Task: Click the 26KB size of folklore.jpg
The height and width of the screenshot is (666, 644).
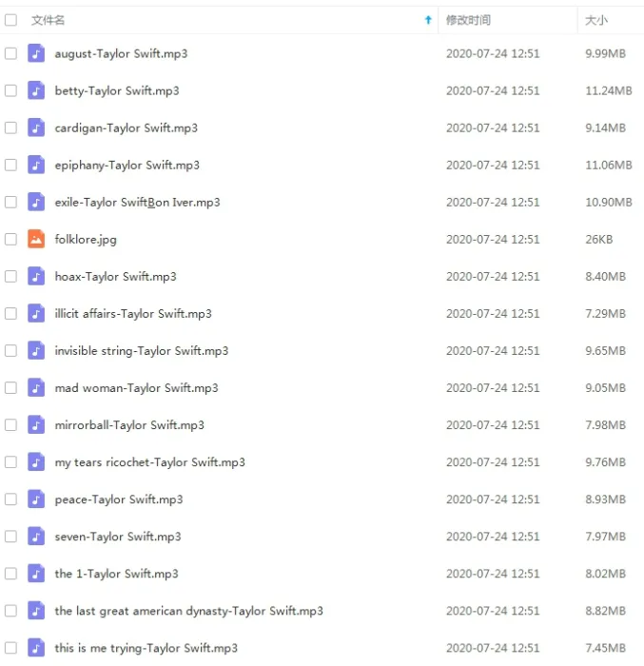Action: point(599,240)
